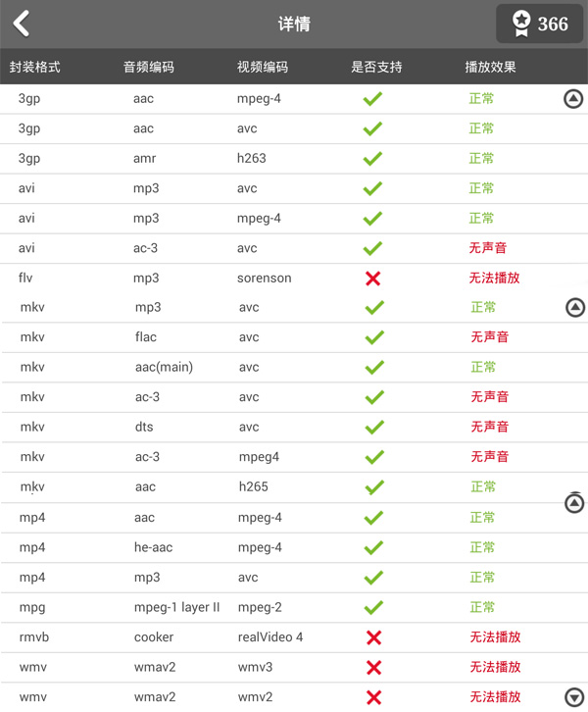This screenshot has height=712, width=588.
Task: Go back using the left arrow icon
Action: (22, 24)
